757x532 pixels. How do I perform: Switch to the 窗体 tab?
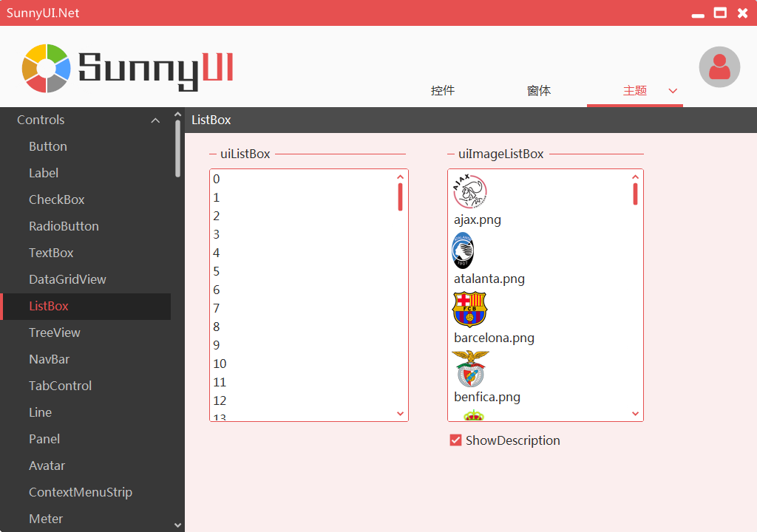click(x=539, y=91)
